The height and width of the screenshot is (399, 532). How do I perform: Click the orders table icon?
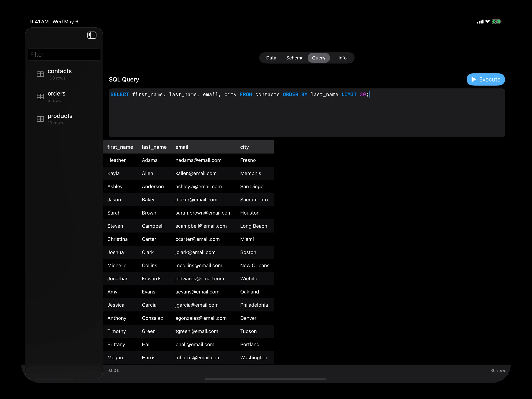(x=40, y=96)
